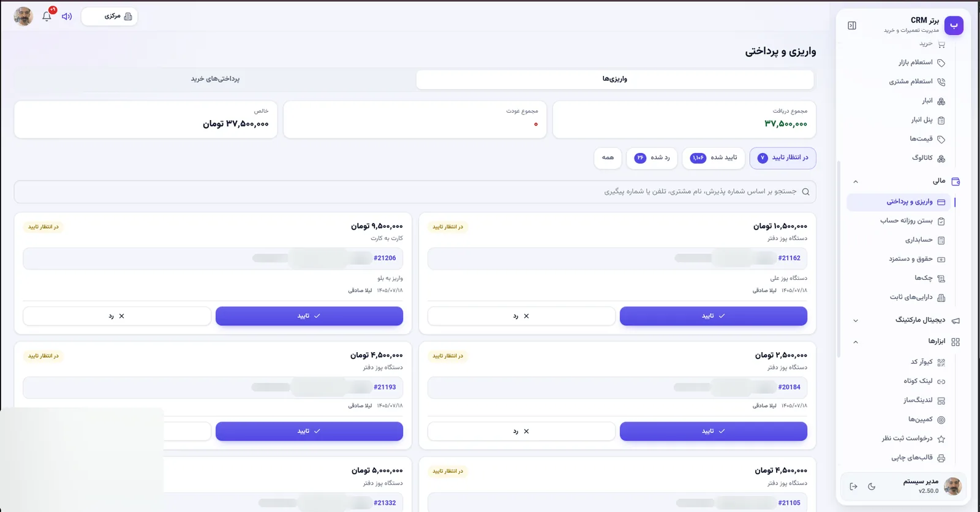Image resolution: width=980 pixels, height=512 pixels.
Task: Filter by در انتظار تایید chip
Action: [x=783, y=158]
